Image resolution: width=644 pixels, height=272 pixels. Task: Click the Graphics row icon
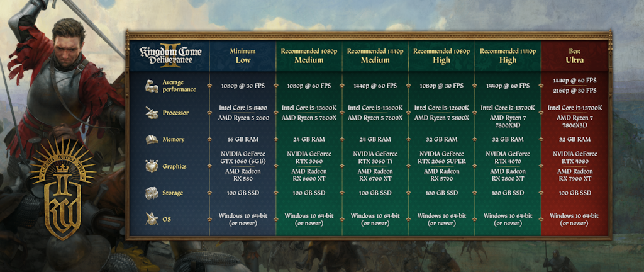[152, 166]
